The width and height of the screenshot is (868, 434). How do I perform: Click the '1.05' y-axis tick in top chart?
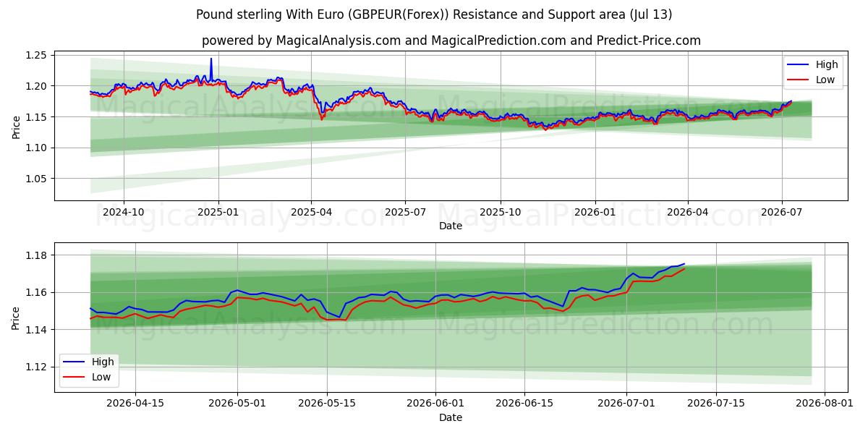pos(38,179)
